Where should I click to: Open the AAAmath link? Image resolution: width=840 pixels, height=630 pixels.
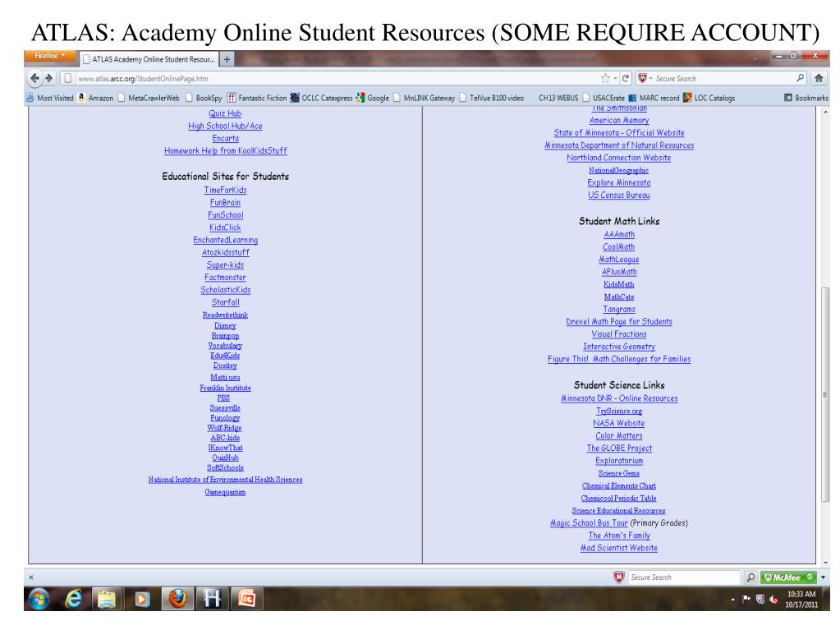(619, 235)
